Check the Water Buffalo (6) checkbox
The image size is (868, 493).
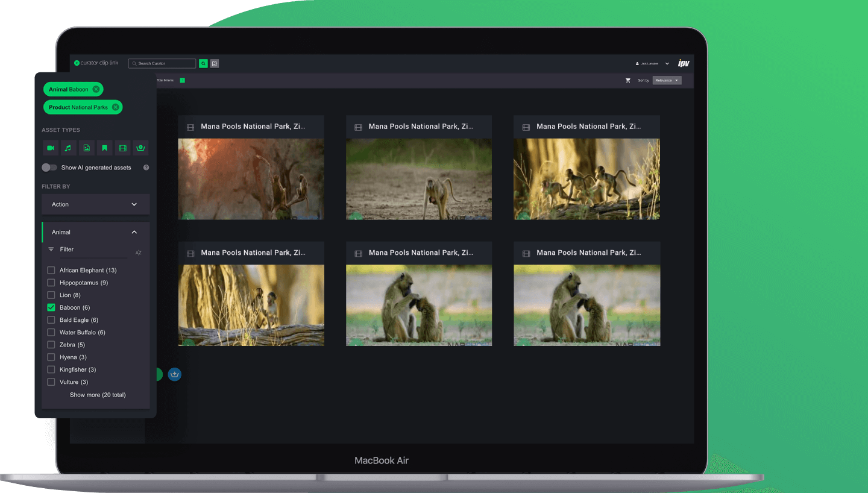51,332
